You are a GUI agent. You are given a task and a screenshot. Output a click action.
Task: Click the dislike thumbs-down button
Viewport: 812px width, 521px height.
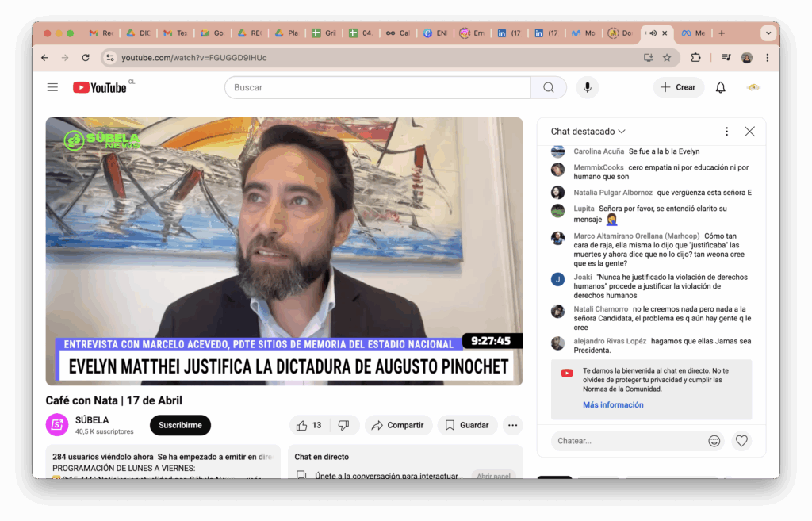pos(344,425)
